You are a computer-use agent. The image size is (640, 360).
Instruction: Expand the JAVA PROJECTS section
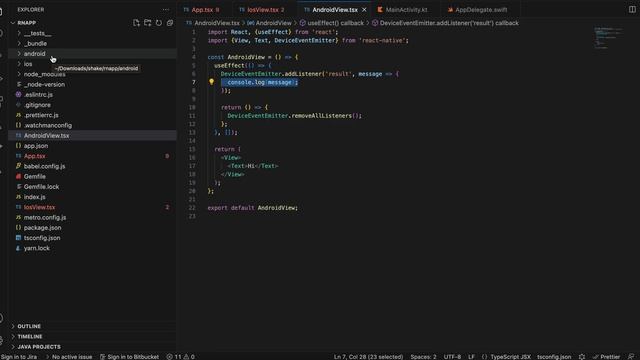point(39,347)
